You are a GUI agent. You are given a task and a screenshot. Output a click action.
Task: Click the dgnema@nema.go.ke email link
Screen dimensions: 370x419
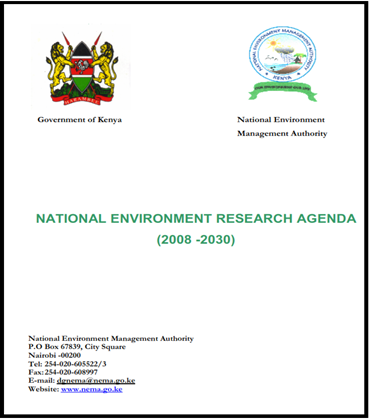click(x=96, y=380)
